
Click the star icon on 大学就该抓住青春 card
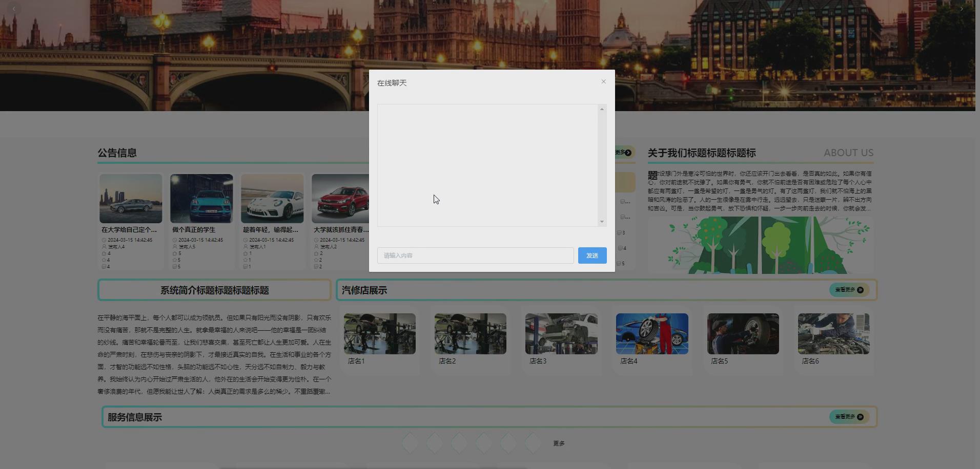point(316,260)
